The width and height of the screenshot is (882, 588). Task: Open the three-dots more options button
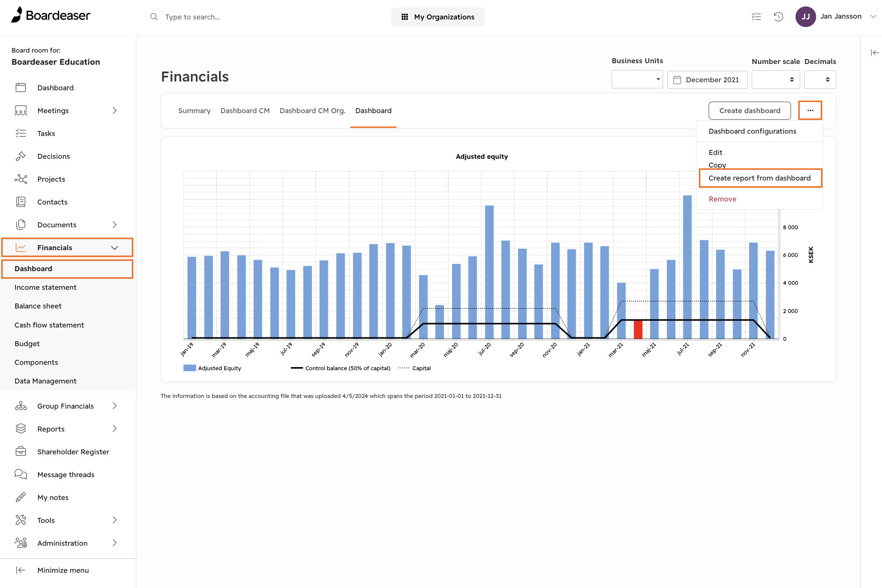[810, 110]
